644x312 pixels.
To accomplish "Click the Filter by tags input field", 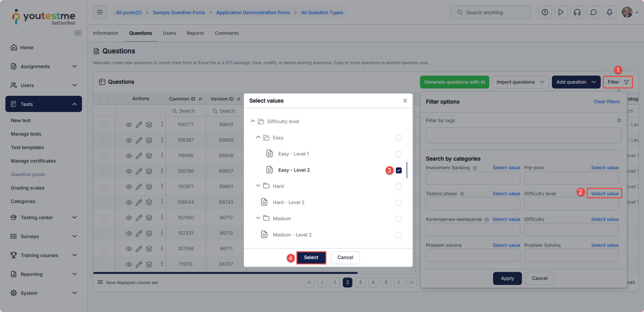I will coord(523,136).
